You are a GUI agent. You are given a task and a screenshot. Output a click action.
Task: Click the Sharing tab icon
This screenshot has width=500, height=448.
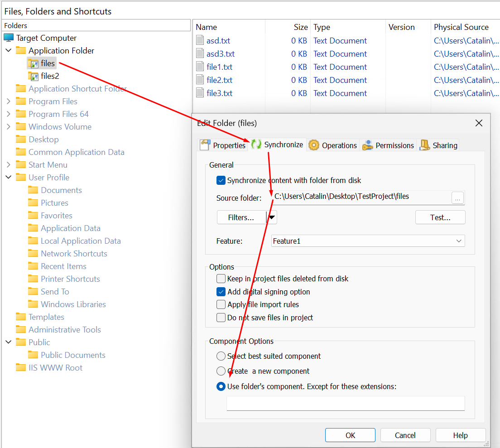click(424, 145)
